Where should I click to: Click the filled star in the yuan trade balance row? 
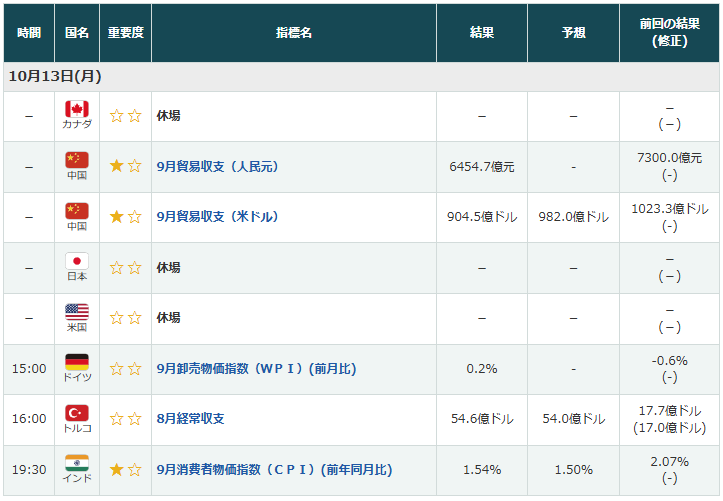(x=117, y=167)
